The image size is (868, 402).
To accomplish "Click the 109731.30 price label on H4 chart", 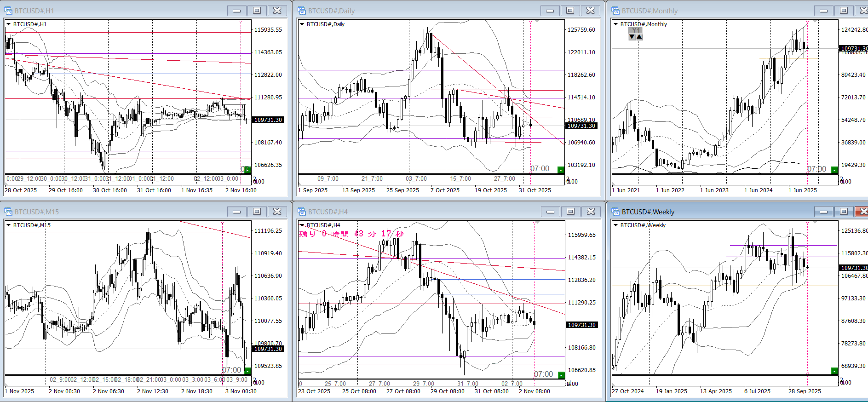I will pyautogui.click(x=581, y=325).
